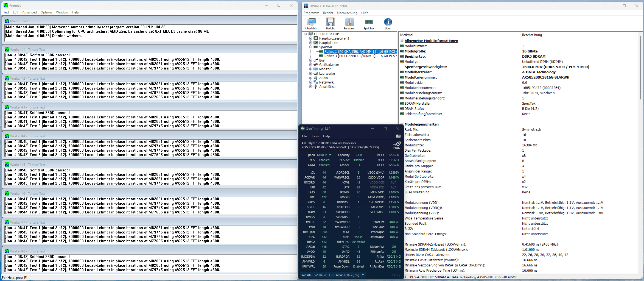
Task: Click ZenTimings screenshot camera icon
Action: click(398, 136)
